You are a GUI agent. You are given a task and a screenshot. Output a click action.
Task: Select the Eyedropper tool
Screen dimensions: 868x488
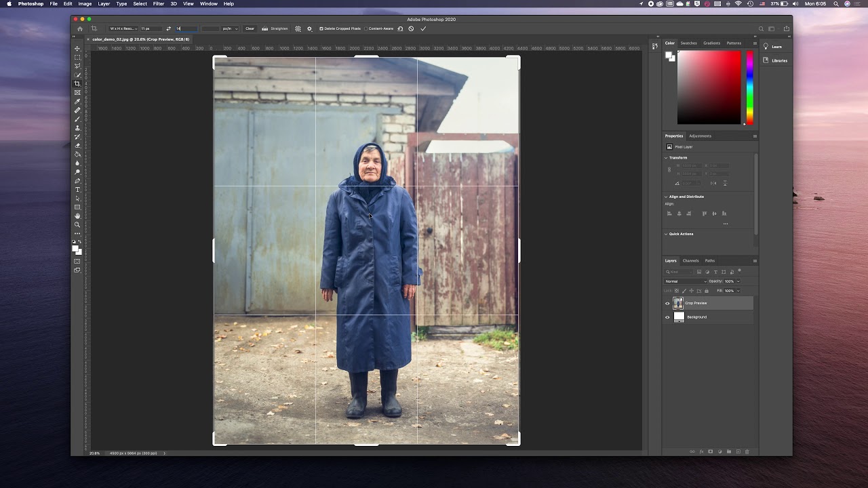click(x=77, y=100)
